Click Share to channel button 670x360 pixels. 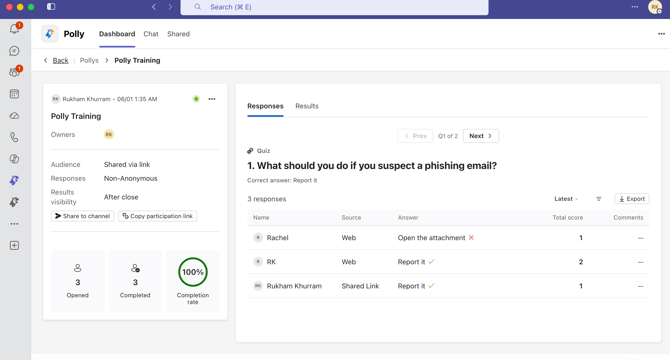[x=82, y=216]
